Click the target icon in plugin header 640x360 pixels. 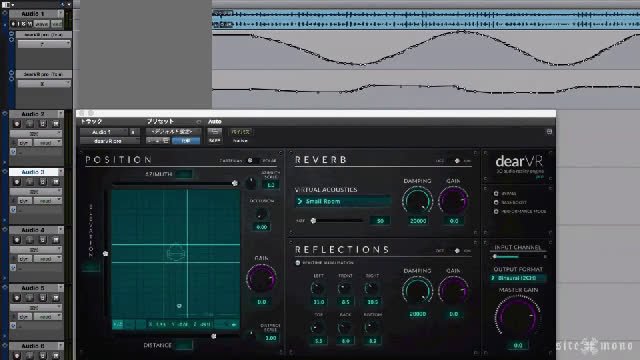549,131
